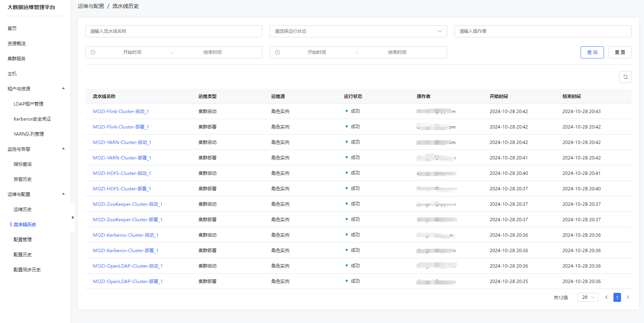Click 大数据运维管理平台 title
This screenshot has width=644, height=323.
point(31,7)
